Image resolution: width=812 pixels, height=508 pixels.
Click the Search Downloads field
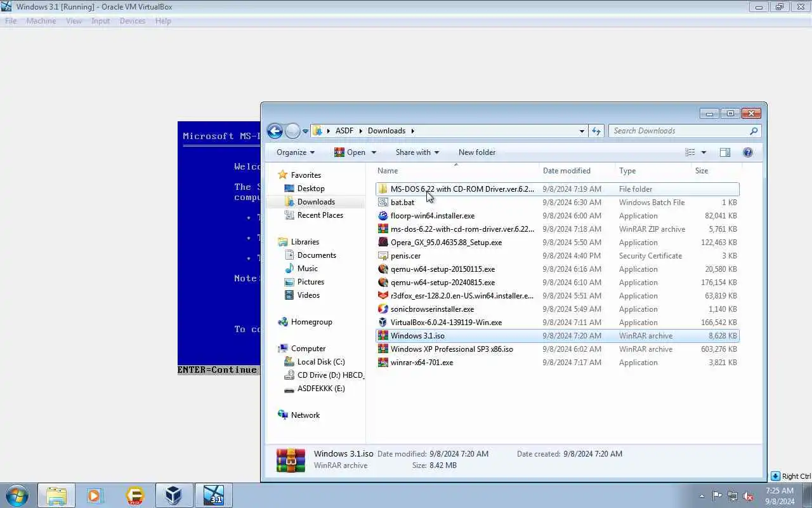684,131
